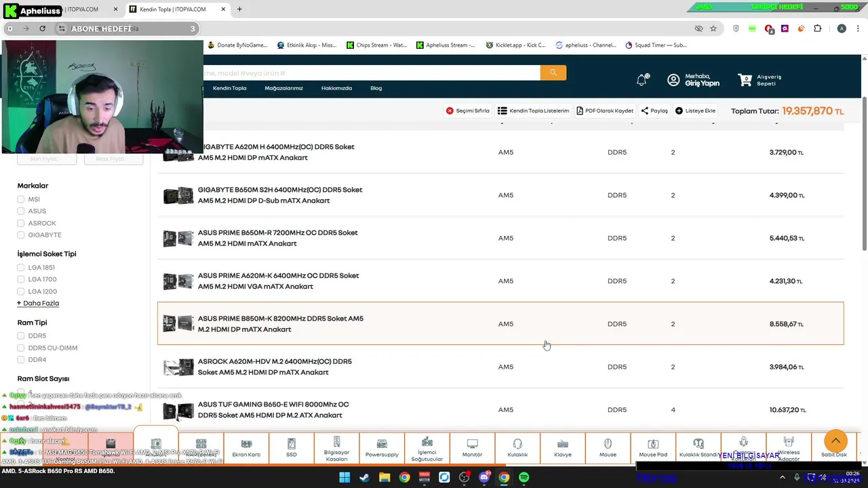
Task: Open the shopping cart icon
Action: tap(745, 80)
